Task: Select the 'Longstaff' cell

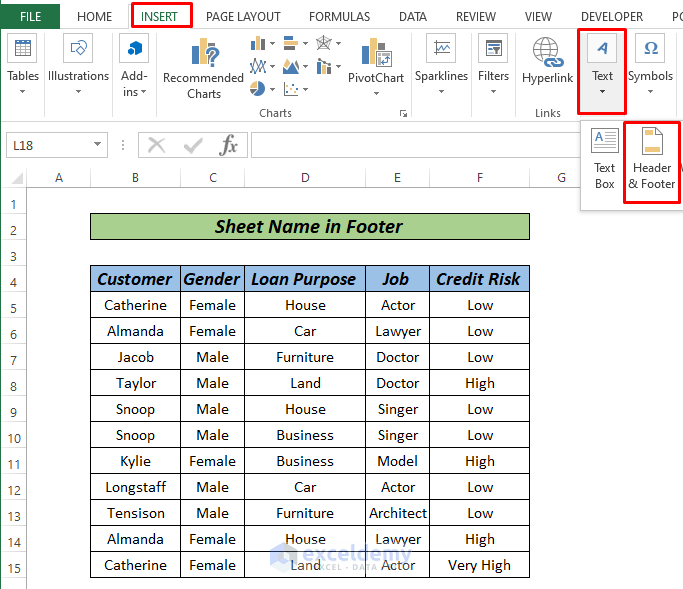Action: coord(135,487)
